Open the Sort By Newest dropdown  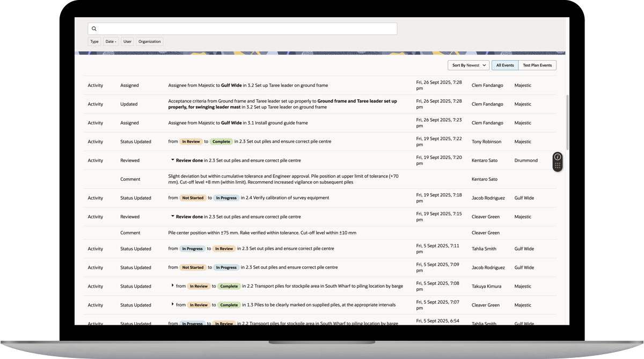(x=468, y=65)
